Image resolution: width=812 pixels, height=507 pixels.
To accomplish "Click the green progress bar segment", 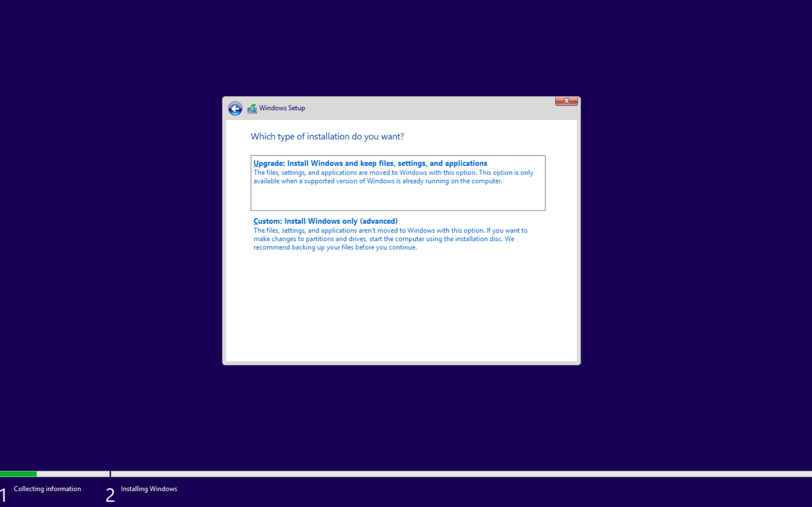I will coord(18,474).
